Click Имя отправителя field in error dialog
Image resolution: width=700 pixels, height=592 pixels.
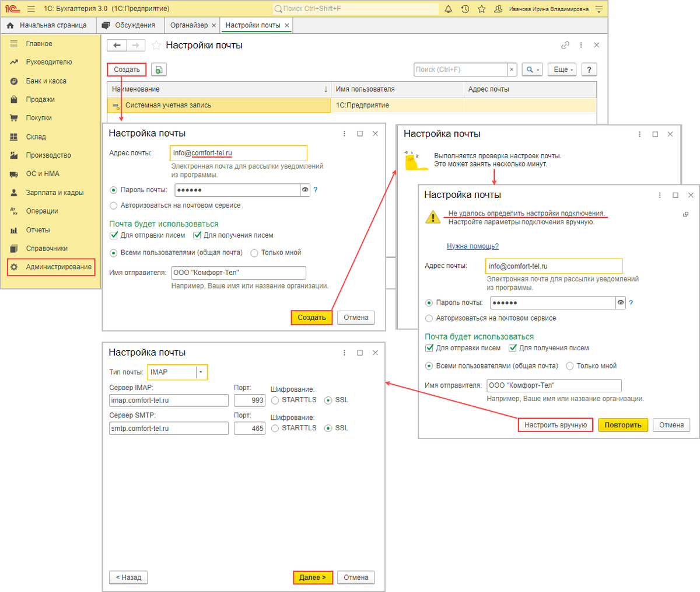click(554, 386)
